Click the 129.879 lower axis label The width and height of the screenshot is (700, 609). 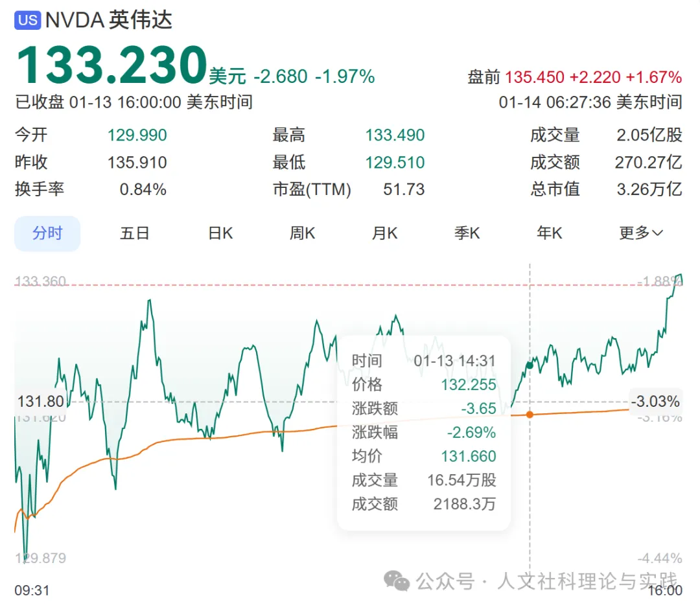[x=41, y=558]
